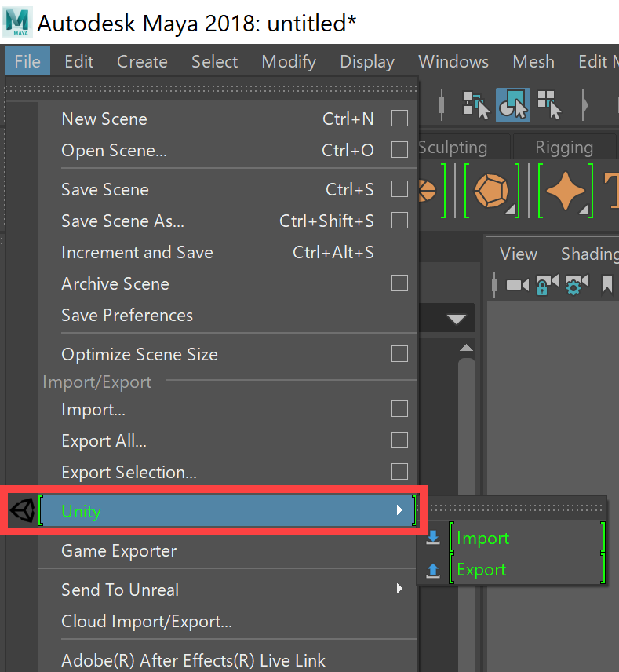The height and width of the screenshot is (672, 619).
Task: Click the viewport select camera icon
Action: (x=517, y=286)
